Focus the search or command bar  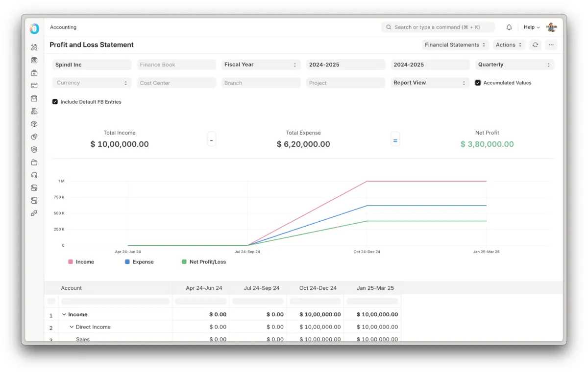click(438, 27)
